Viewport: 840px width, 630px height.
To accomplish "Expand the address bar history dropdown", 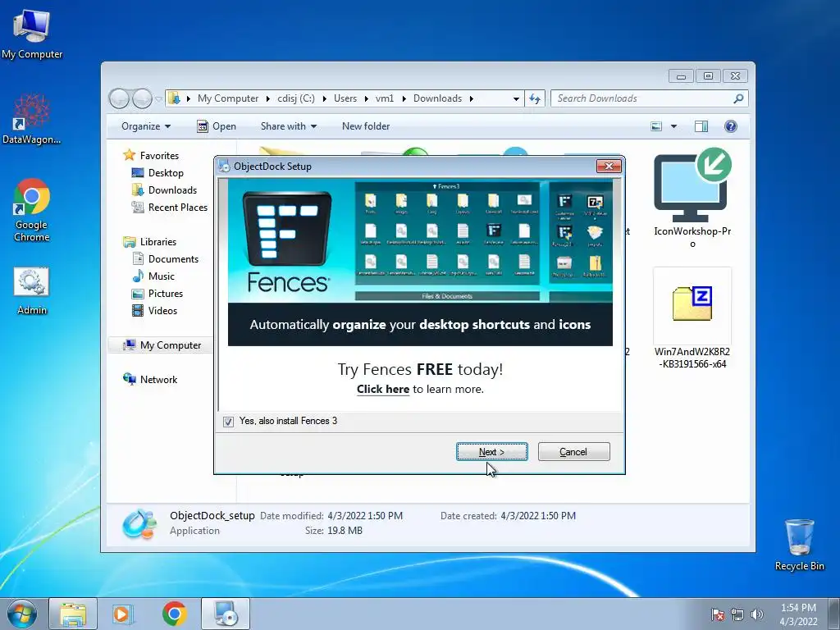I will [516, 98].
